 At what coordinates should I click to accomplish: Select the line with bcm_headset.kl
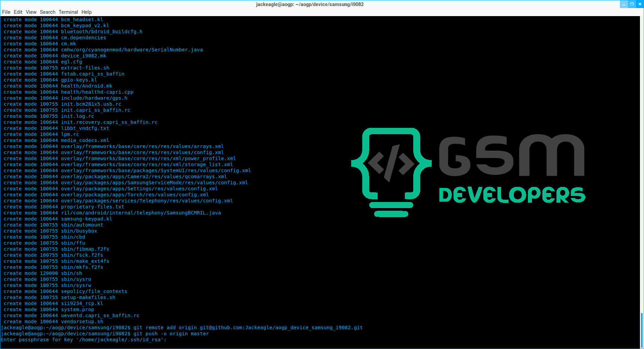[x=53, y=20]
